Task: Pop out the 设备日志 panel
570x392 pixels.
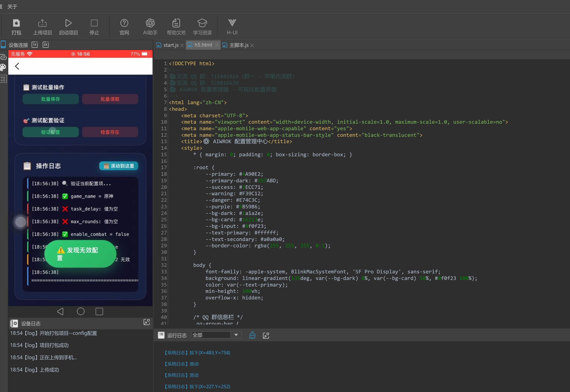Action: 146,323
